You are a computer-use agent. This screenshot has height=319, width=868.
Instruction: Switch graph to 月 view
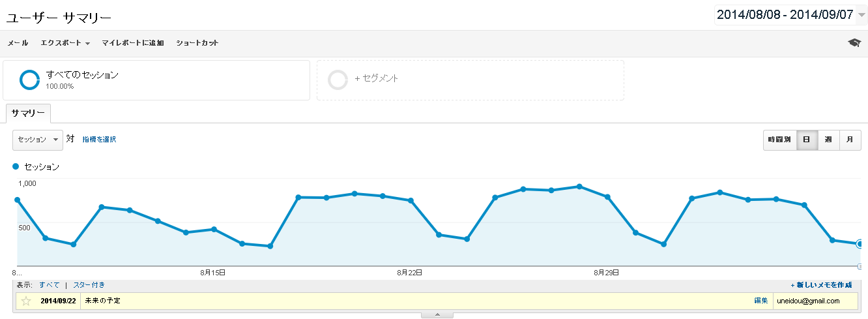coord(850,140)
